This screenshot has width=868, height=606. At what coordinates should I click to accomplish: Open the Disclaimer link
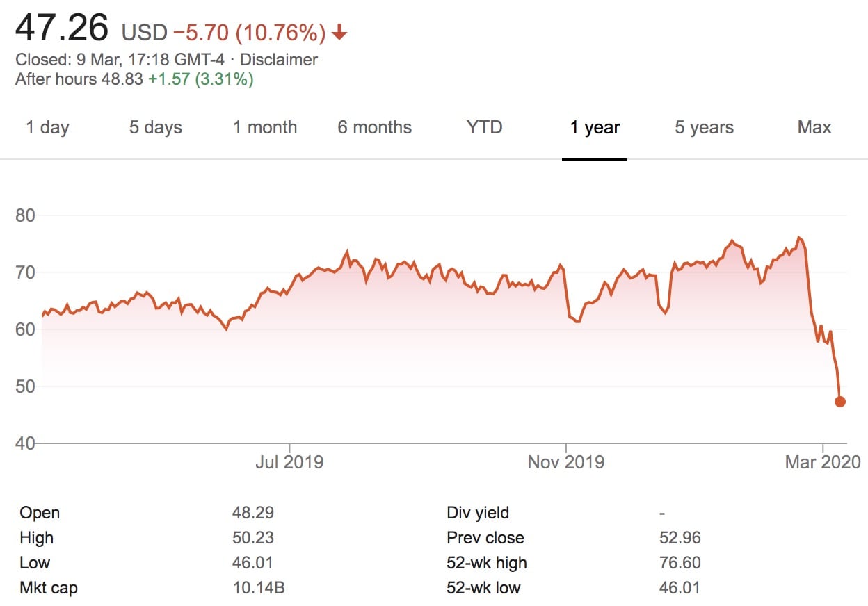(278, 60)
